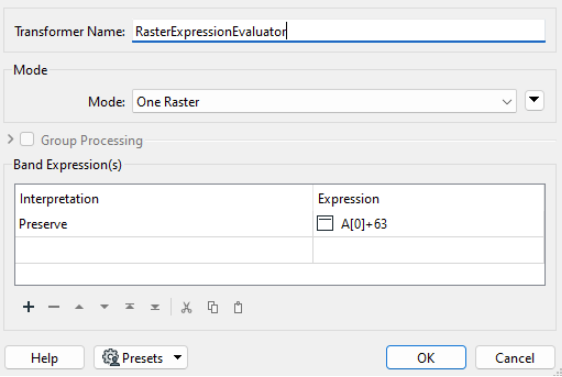The image size is (562, 377).
Task: Open the expression editor icon beside A[0]+63
Action: coord(325,223)
